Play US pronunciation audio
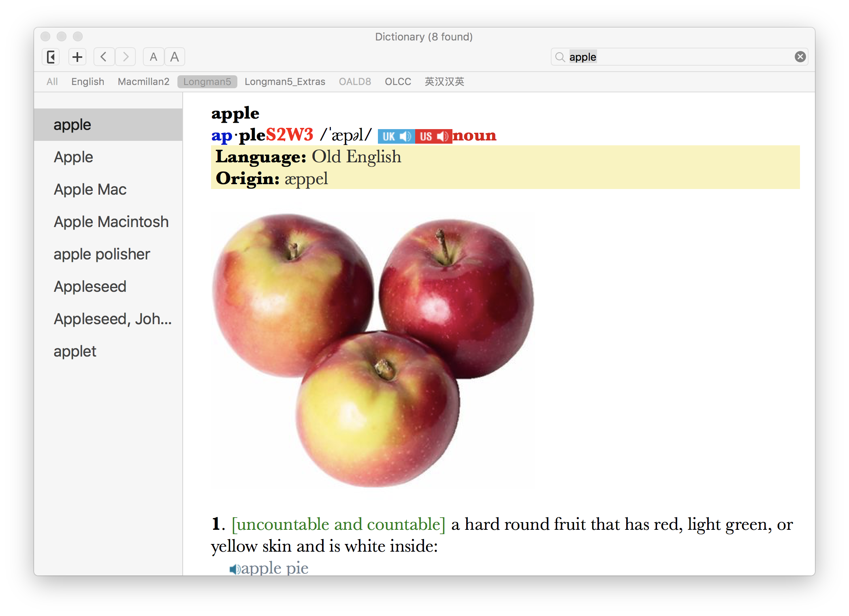 (x=433, y=136)
